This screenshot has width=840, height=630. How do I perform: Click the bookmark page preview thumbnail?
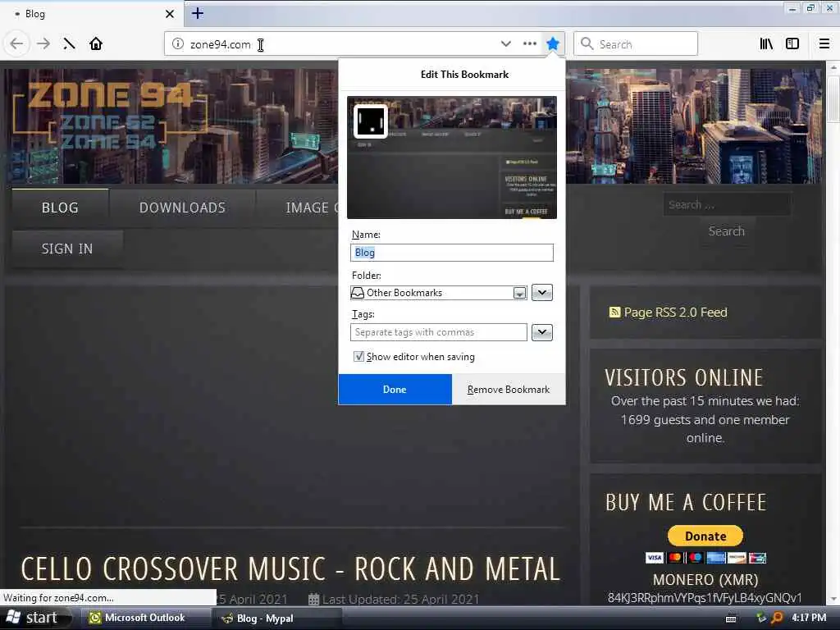pos(452,157)
